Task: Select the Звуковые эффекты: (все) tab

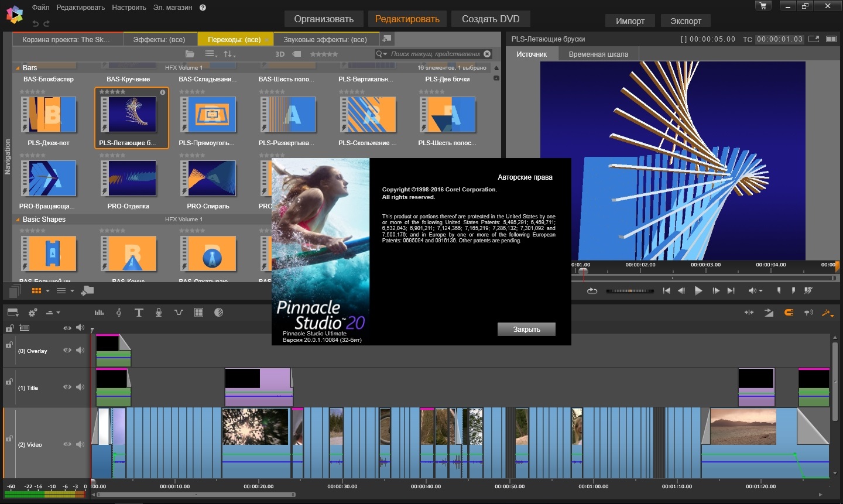Action: [x=325, y=39]
